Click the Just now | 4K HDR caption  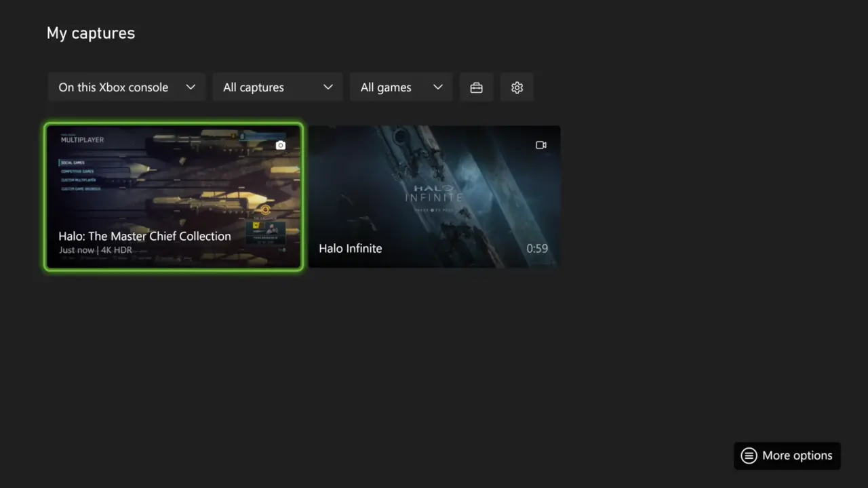point(94,249)
